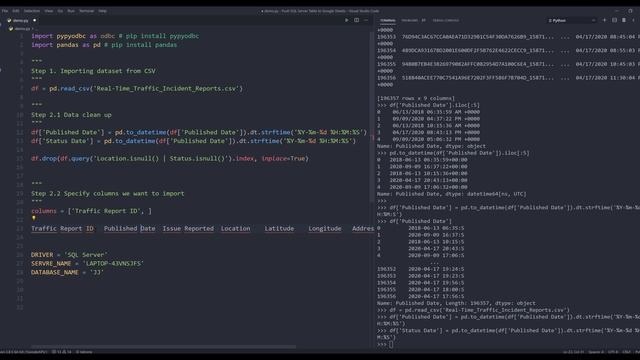Open the editor More Actions ellipsis
Viewport: 640px width, 360px height.
(x=366, y=20)
